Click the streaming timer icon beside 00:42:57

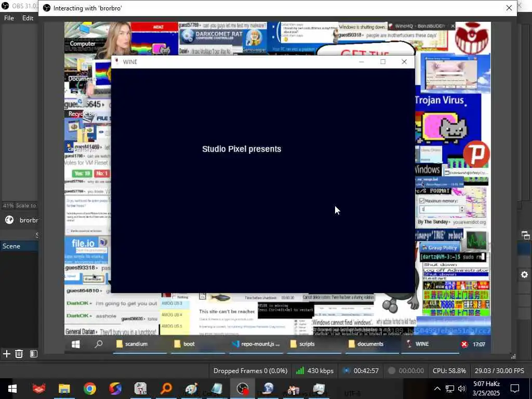coord(346,371)
